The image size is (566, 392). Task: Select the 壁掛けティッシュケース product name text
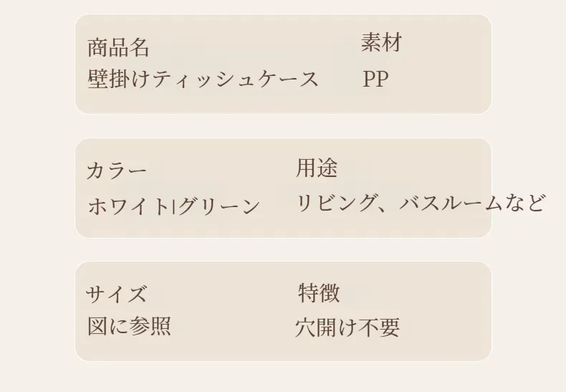pyautogui.click(x=203, y=79)
